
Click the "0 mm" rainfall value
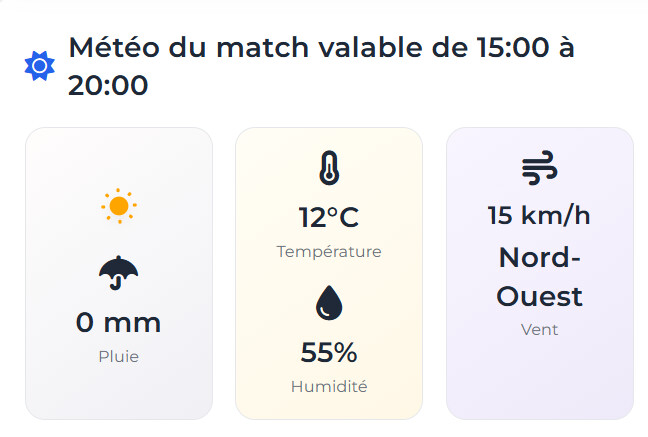click(119, 323)
